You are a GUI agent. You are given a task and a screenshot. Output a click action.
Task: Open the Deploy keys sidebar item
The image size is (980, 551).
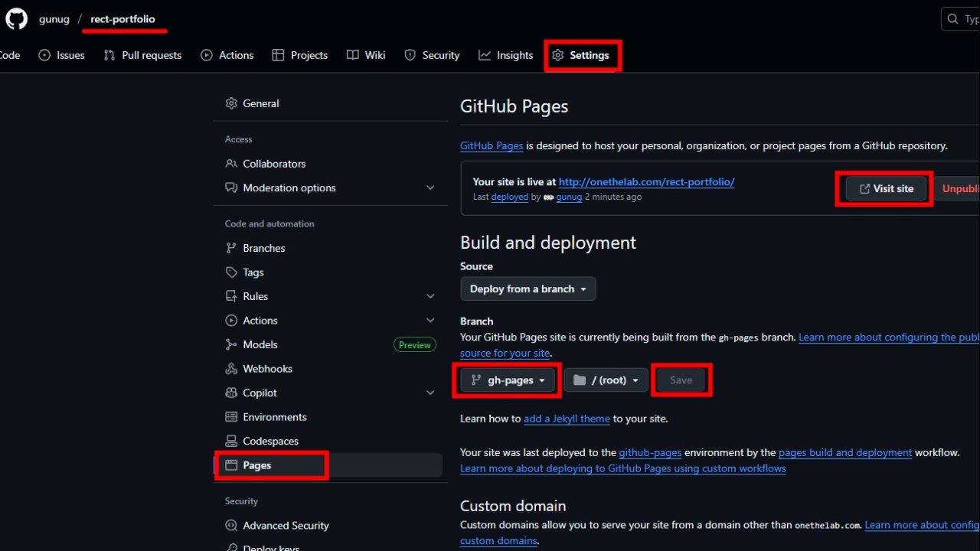point(331,546)
